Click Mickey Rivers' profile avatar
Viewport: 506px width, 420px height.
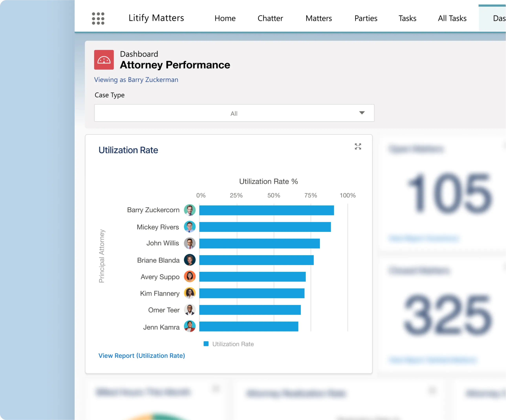pyautogui.click(x=190, y=227)
